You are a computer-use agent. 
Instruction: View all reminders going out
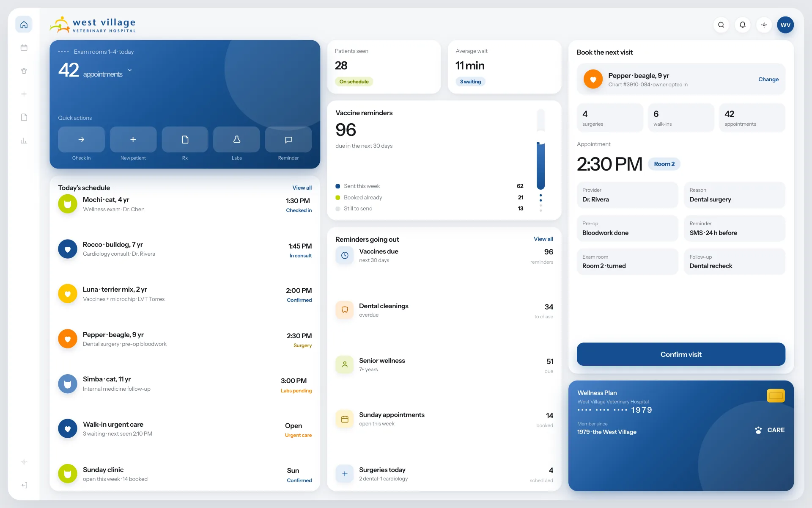pyautogui.click(x=543, y=239)
